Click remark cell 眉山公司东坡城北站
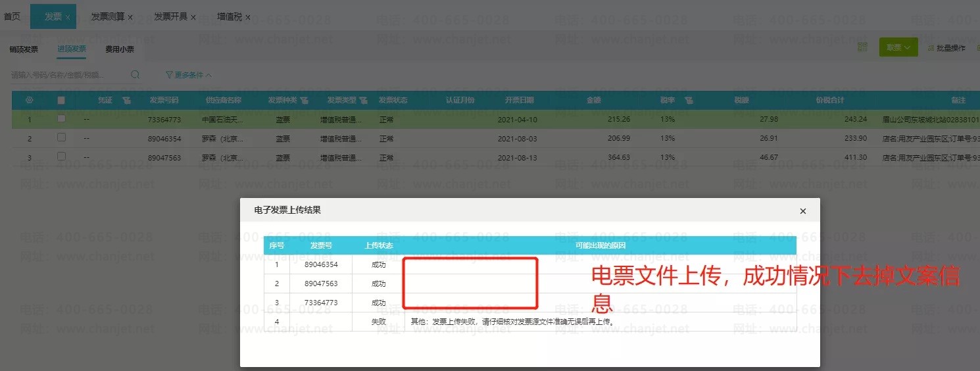The image size is (980, 371). click(931, 120)
